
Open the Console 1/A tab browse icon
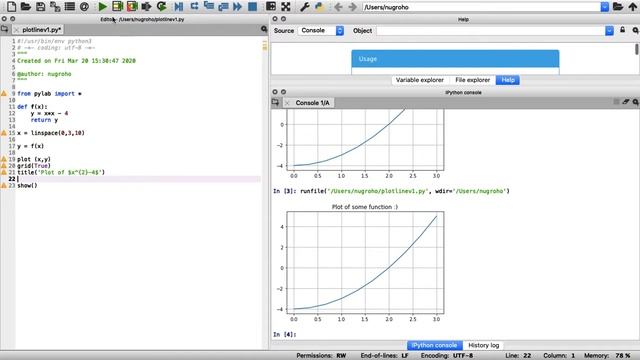point(276,102)
